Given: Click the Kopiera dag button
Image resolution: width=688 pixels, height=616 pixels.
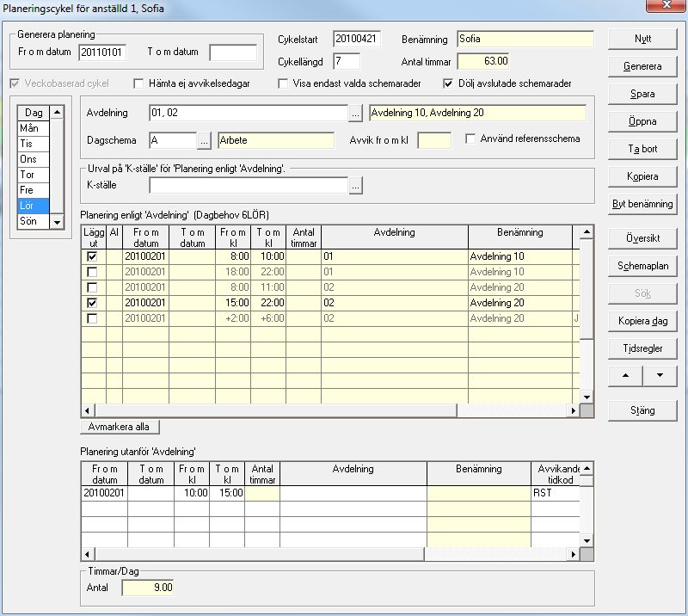Looking at the screenshot, I should pos(642,321).
